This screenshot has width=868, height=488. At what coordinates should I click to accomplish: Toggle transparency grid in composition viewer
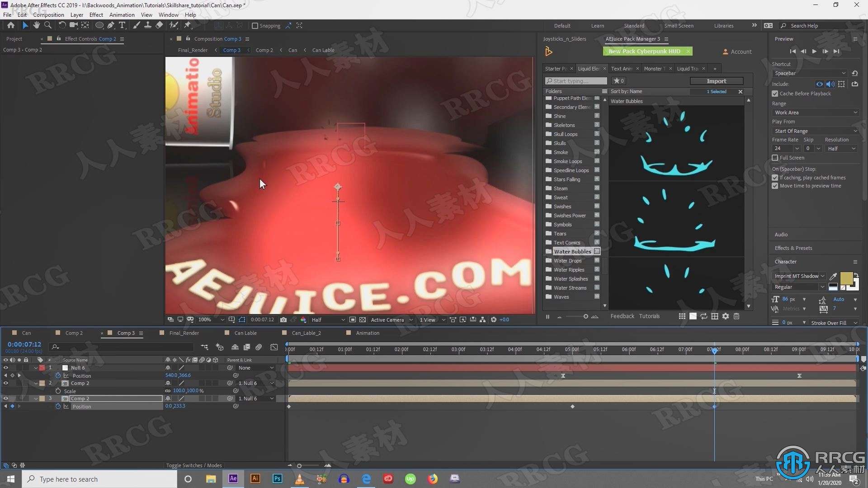tap(363, 319)
